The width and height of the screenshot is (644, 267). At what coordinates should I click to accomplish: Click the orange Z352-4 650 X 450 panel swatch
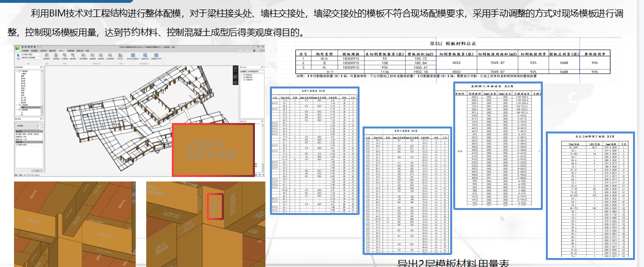pyautogui.click(x=212, y=149)
